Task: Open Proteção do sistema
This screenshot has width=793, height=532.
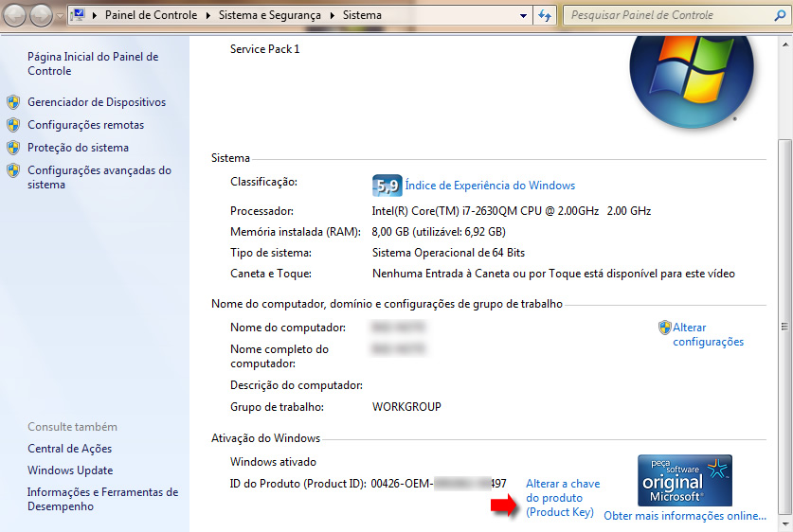Action: point(78,148)
